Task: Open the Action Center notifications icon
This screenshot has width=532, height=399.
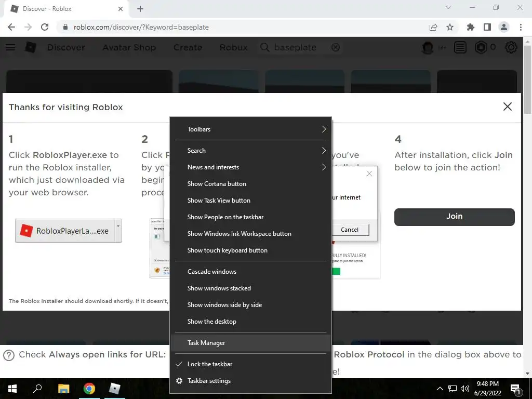Action: click(516, 389)
